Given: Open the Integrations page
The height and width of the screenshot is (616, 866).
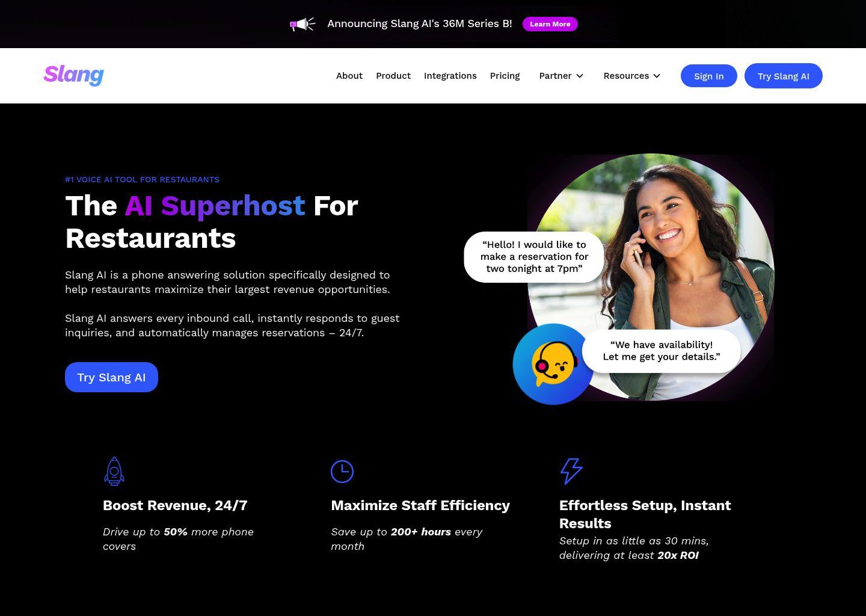Looking at the screenshot, I should (450, 76).
